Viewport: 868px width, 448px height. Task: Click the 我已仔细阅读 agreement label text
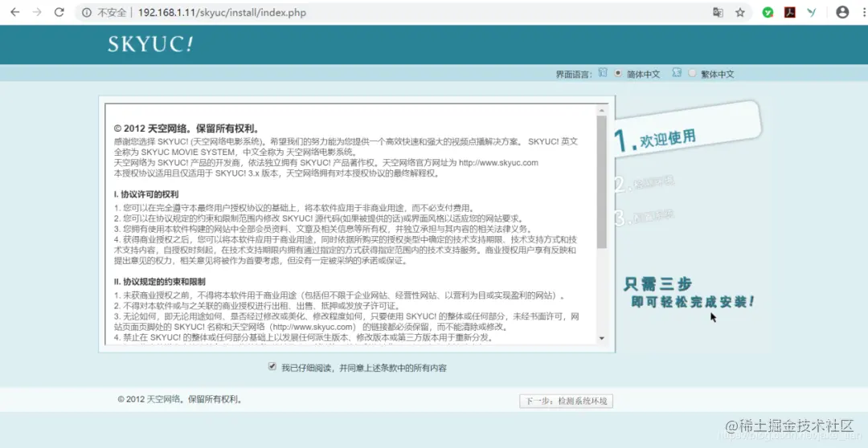(x=364, y=368)
